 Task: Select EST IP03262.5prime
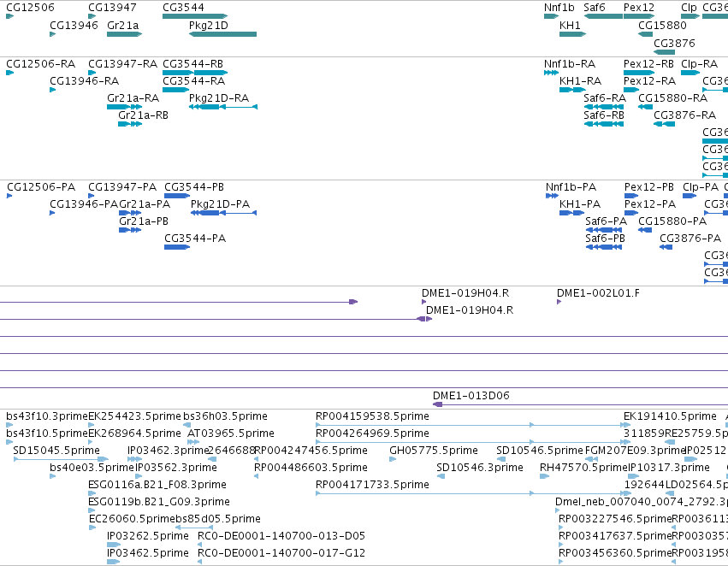pyautogui.click(x=148, y=536)
